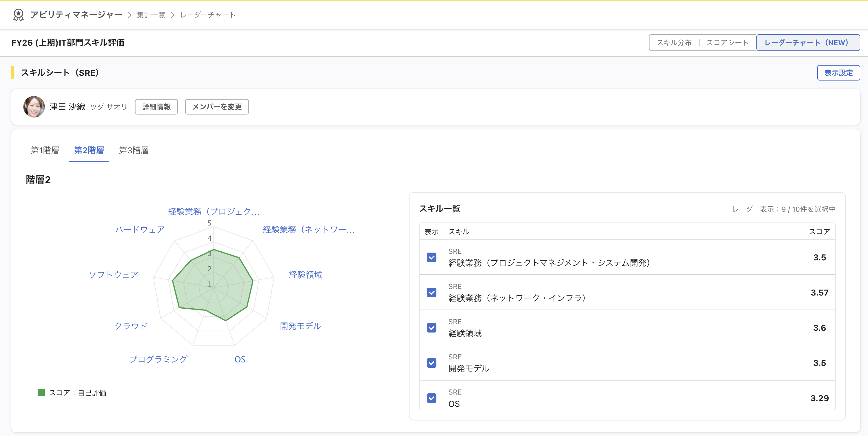Switch to the 第3階層 tab
The image size is (868, 436).
click(x=134, y=150)
